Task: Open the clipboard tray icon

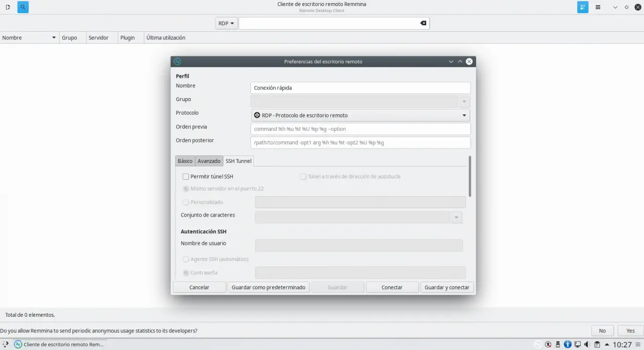Action: [597, 344]
